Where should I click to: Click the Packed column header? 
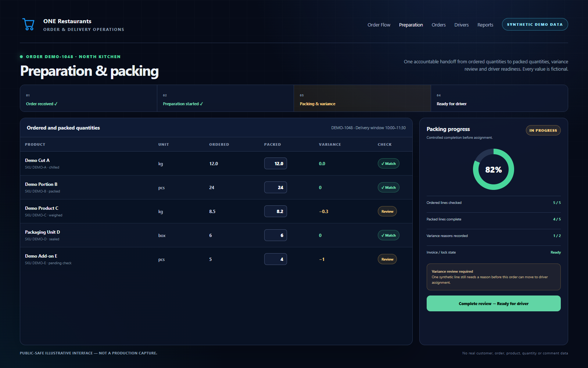[272, 145]
